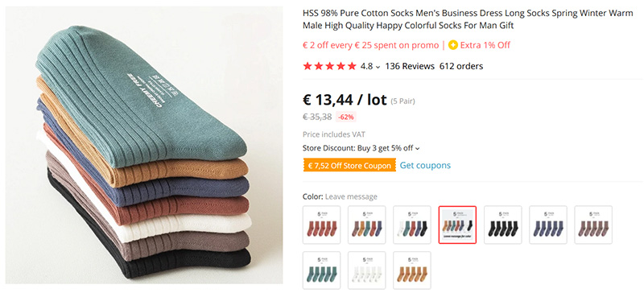The image size is (644, 293).
Task: Select the all-red socks color option
Action: pyautogui.click(x=321, y=225)
